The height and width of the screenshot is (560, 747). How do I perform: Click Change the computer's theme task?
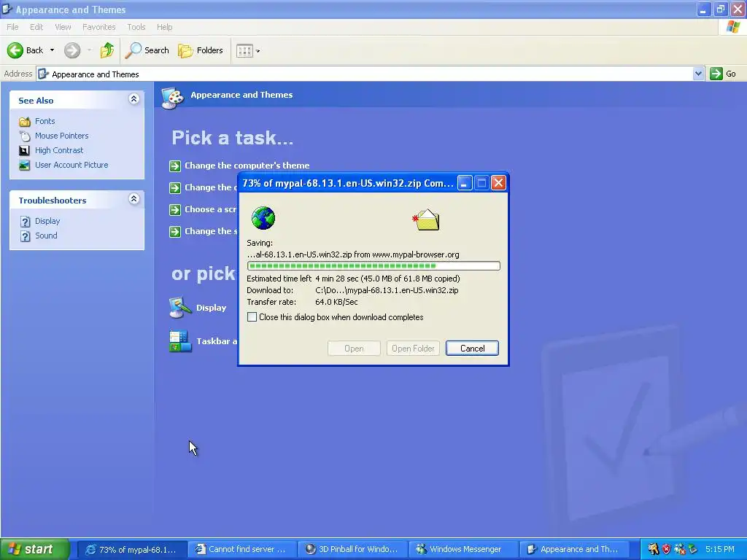click(x=247, y=166)
